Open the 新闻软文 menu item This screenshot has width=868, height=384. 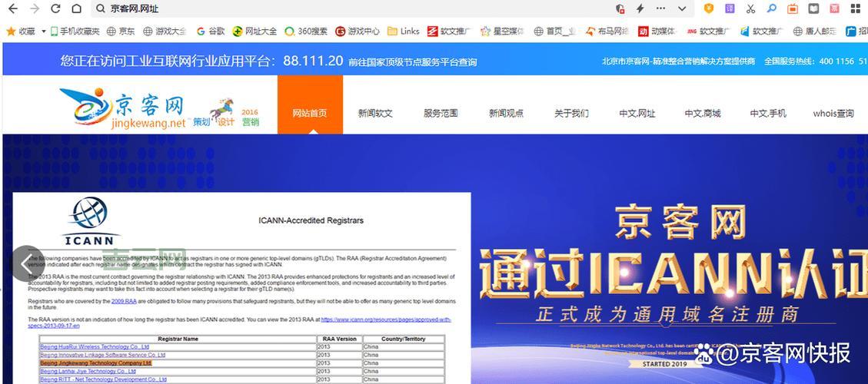coord(375,114)
